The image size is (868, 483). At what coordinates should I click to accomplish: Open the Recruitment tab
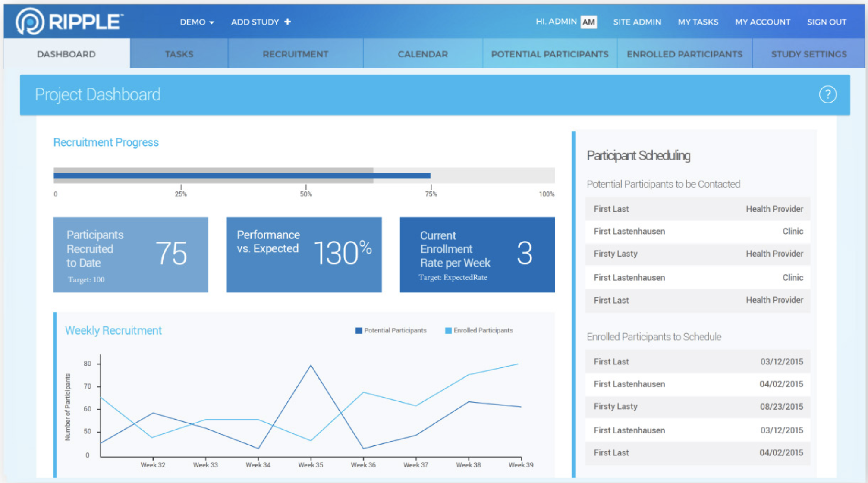click(x=296, y=54)
